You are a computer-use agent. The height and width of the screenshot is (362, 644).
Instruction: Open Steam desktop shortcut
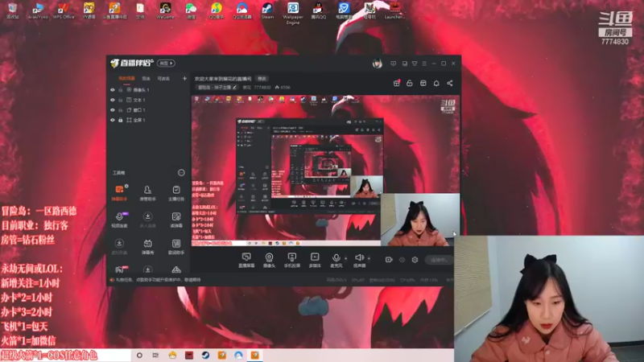point(267,11)
